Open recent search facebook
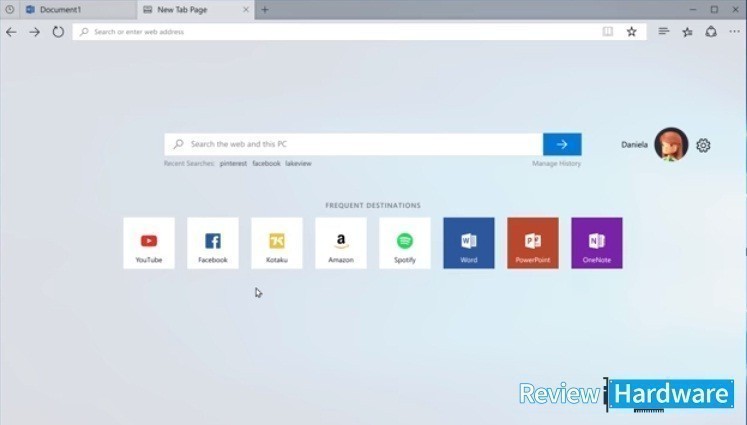This screenshot has width=747, height=425. point(266,163)
